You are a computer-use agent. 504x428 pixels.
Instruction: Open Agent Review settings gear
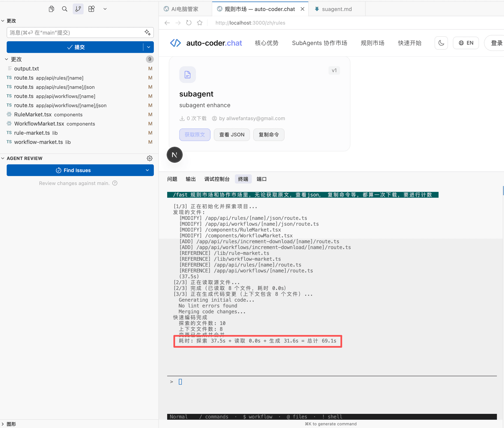(150, 158)
